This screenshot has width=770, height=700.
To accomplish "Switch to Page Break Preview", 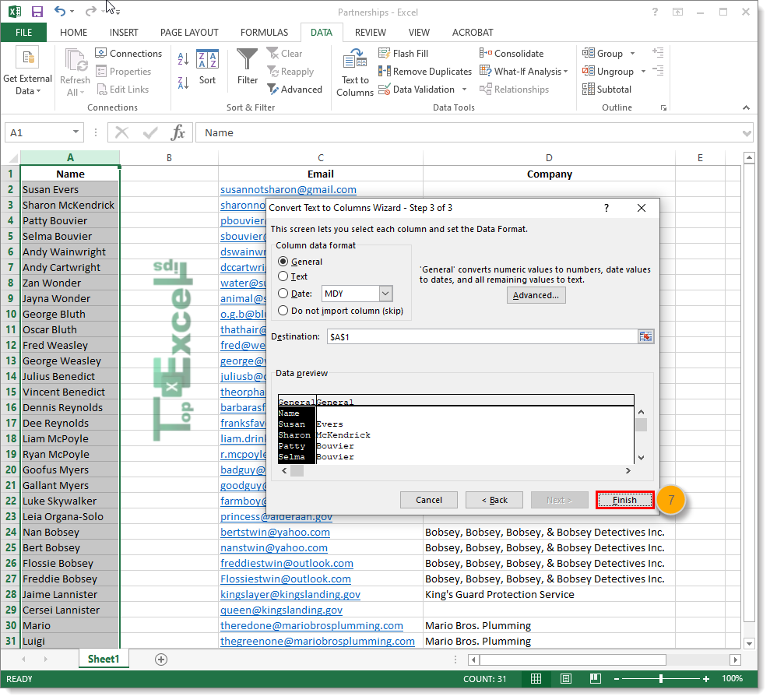I will tap(595, 679).
